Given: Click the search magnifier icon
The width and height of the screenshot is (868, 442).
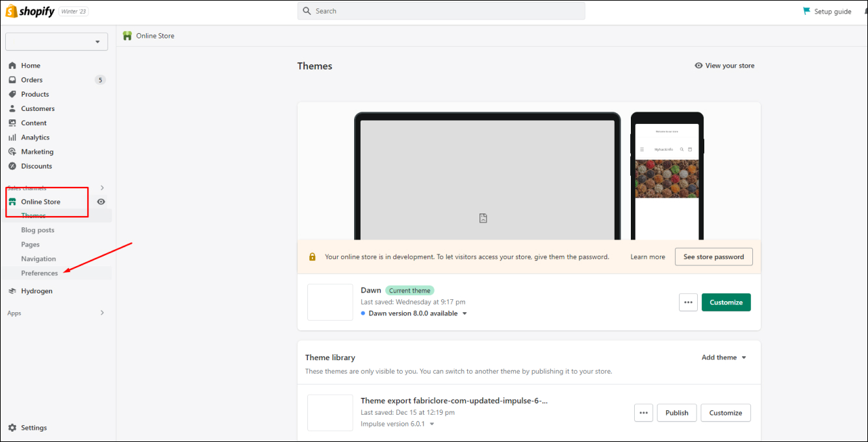Looking at the screenshot, I should pyautogui.click(x=307, y=11).
